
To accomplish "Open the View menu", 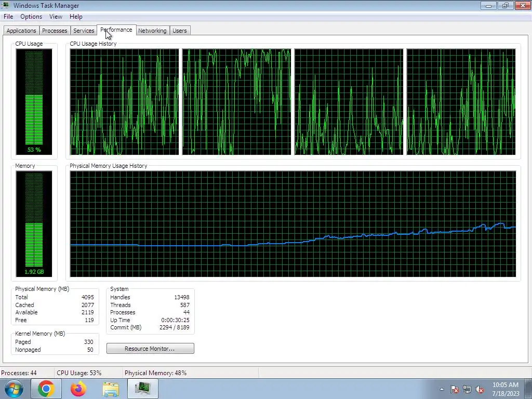I will coord(56,17).
